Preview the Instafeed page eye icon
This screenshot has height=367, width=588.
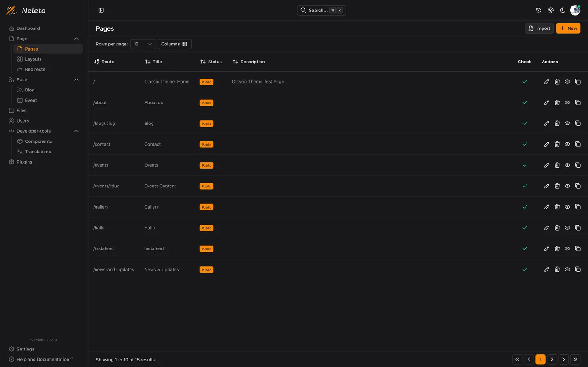567,248
